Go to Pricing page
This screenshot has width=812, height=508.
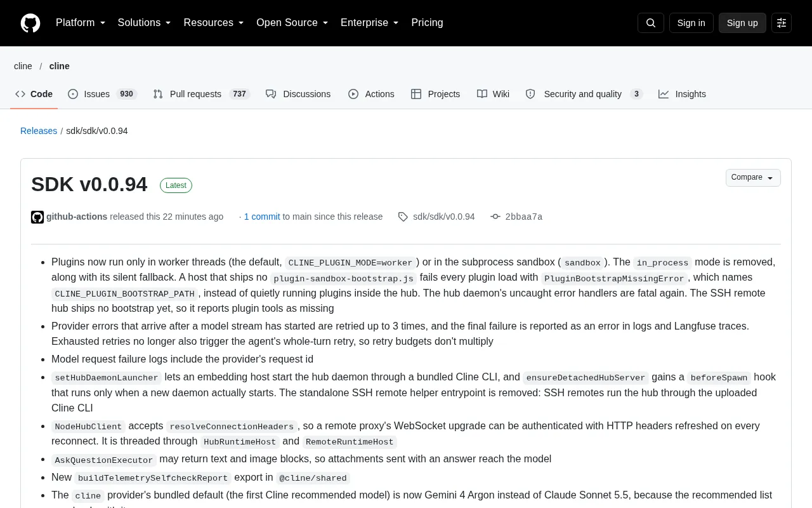point(427,23)
